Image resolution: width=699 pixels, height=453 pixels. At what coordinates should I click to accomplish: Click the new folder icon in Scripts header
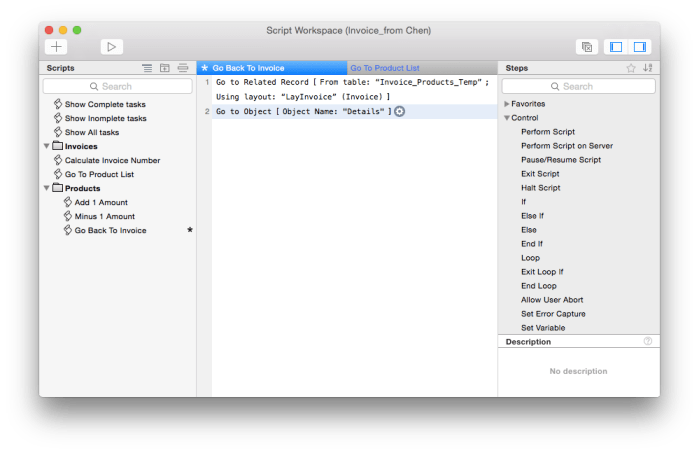click(x=165, y=68)
